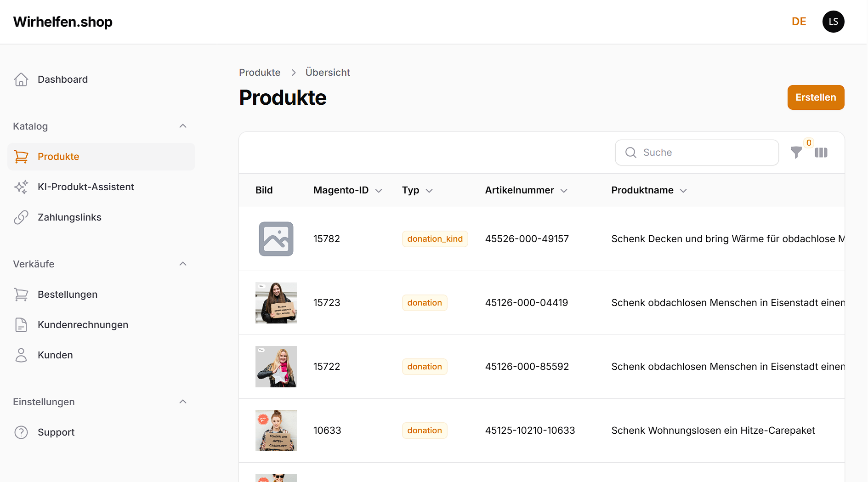Click donation badge of product 10633
The width and height of the screenshot is (868, 482).
point(425,431)
